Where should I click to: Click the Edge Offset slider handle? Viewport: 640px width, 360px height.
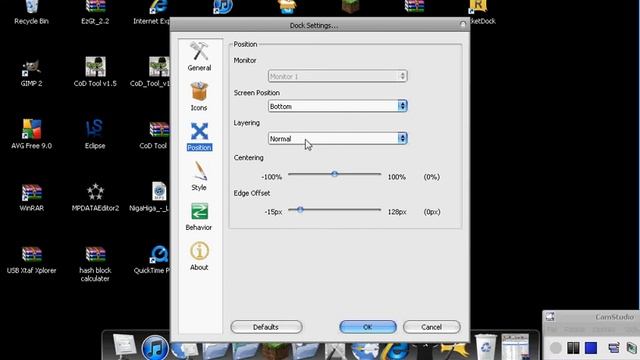(300, 209)
